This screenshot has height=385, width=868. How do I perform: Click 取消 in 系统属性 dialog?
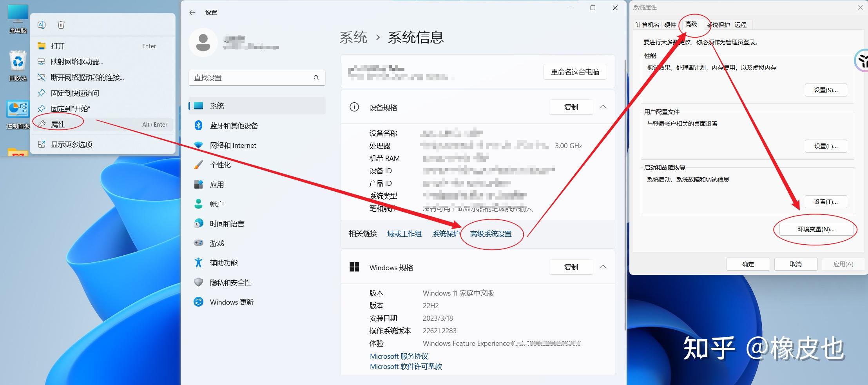point(796,264)
